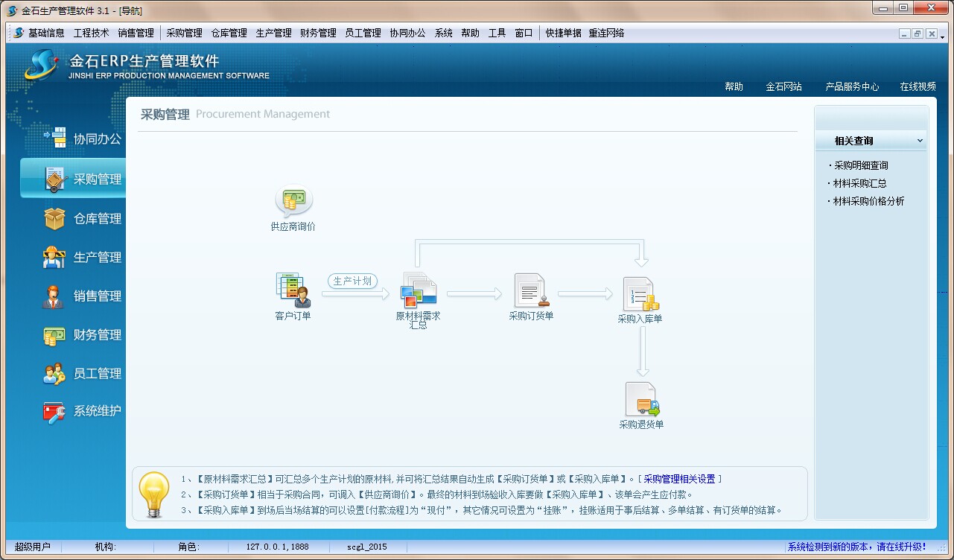Collapse the 相关查询 panel chevron
This screenshot has height=560, width=954.
click(920, 141)
